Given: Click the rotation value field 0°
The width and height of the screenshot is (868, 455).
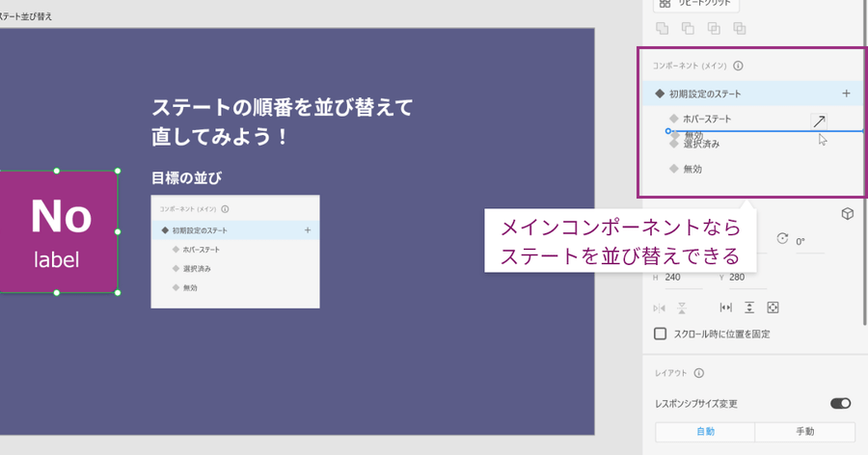Looking at the screenshot, I should pyautogui.click(x=810, y=242).
